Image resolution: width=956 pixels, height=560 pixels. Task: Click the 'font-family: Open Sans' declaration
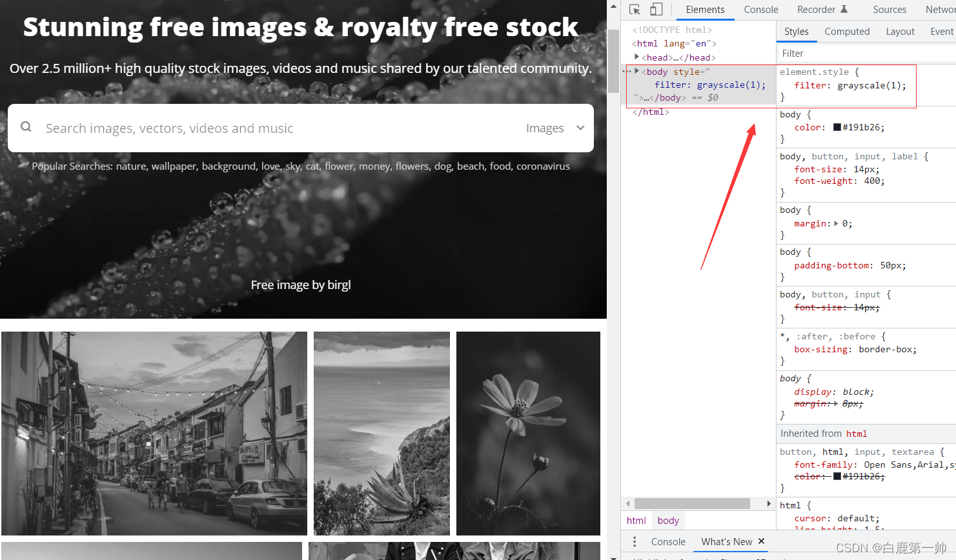tap(875, 465)
